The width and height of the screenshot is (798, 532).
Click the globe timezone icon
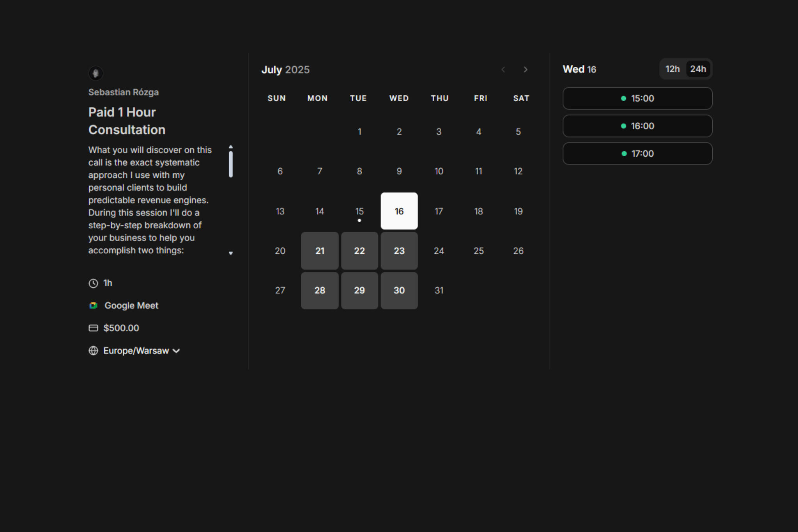coord(93,351)
